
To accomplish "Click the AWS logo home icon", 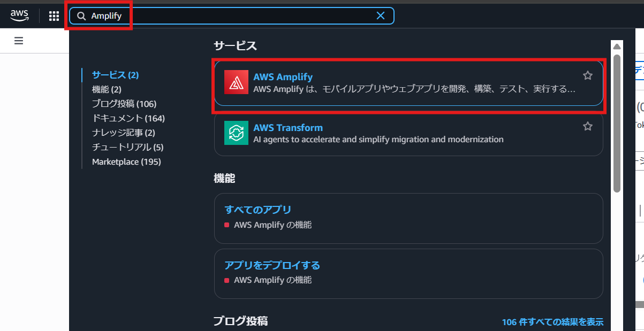I will coord(19,16).
